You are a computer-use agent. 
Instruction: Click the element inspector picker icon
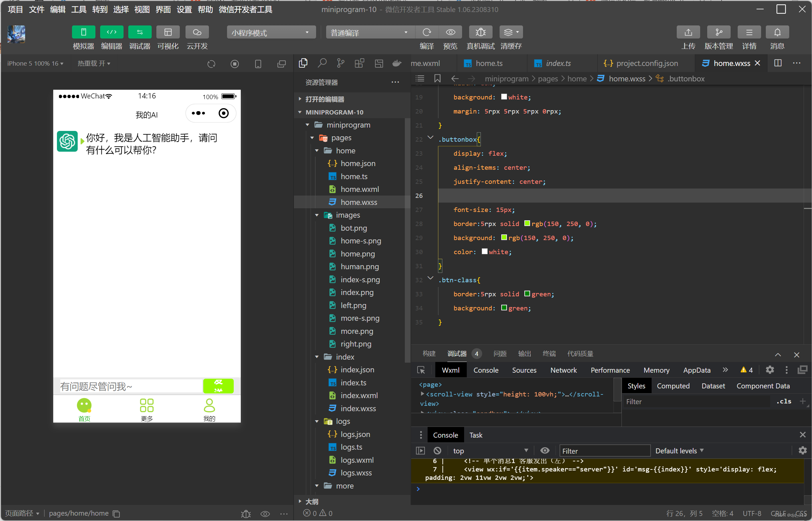point(421,370)
